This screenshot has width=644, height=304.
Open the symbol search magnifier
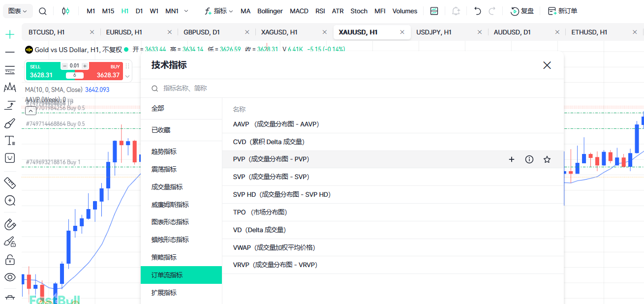click(x=43, y=11)
